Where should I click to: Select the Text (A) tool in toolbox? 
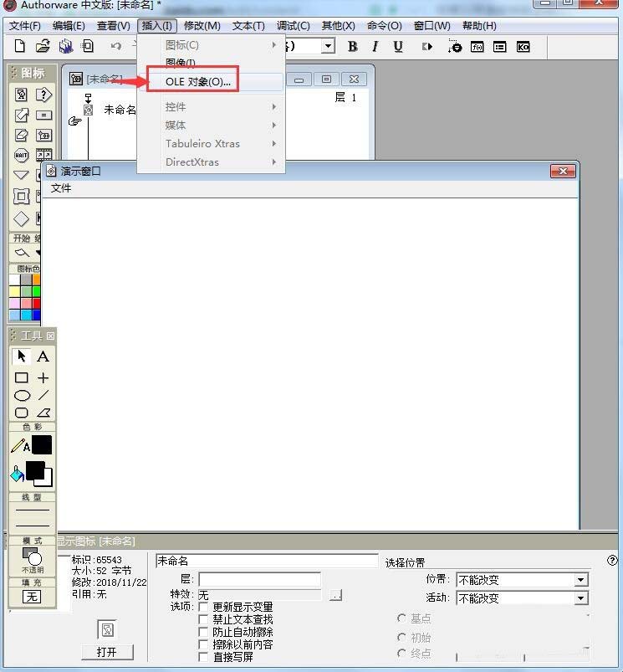click(x=43, y=357)
